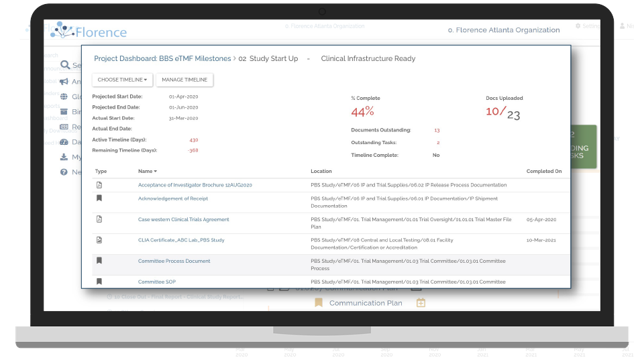Viewport: 644px width, 362px height.
Task: Click bookmark icon for Committee Process Document
Action: point(99,261)
